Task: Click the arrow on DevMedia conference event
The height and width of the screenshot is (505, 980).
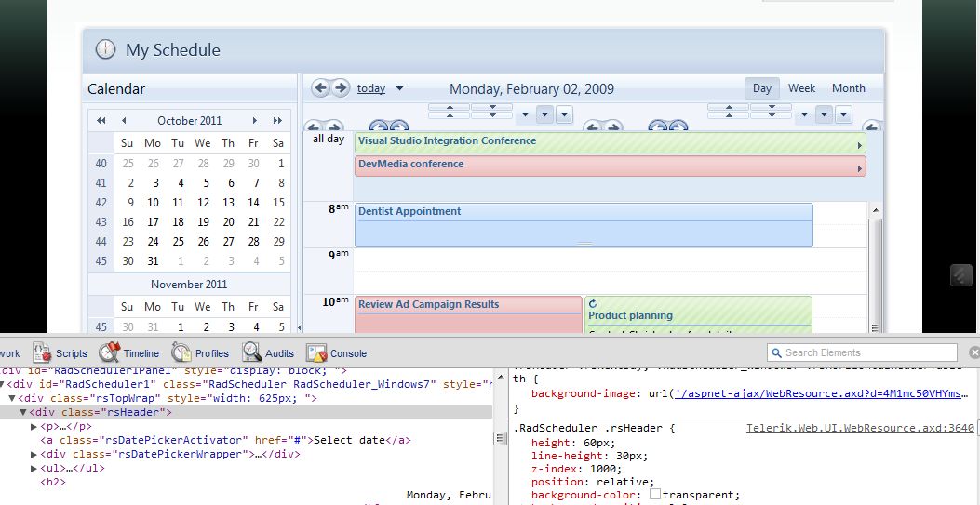Action: tap(860, 168)
